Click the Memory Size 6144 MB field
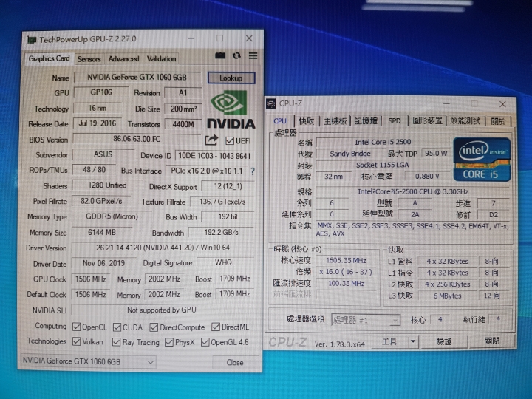The width and height of the screenshot is (532, 399). 102,233
